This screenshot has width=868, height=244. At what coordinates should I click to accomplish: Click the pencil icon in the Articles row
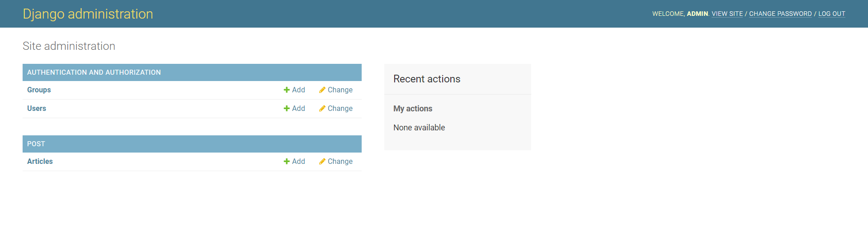pyautogui.click(x=322, y=162)
